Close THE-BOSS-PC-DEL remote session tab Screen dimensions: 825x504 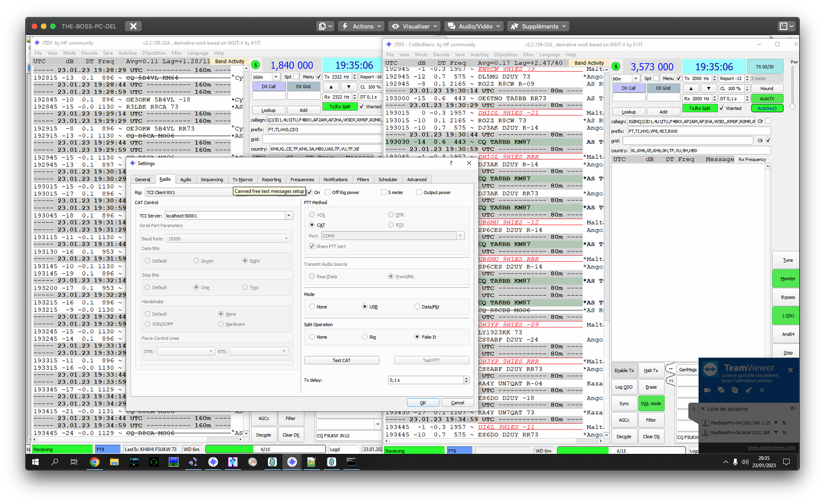(x=133, y=26)
